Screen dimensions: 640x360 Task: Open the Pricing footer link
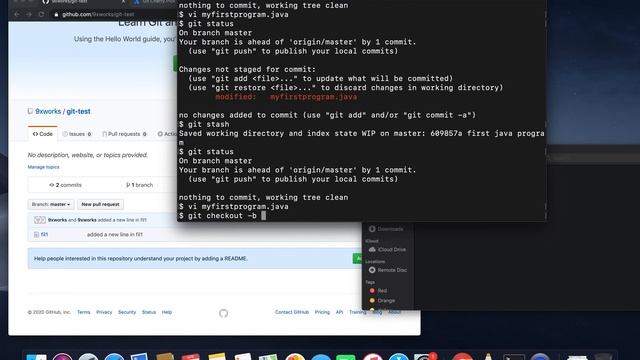(322, 312)
